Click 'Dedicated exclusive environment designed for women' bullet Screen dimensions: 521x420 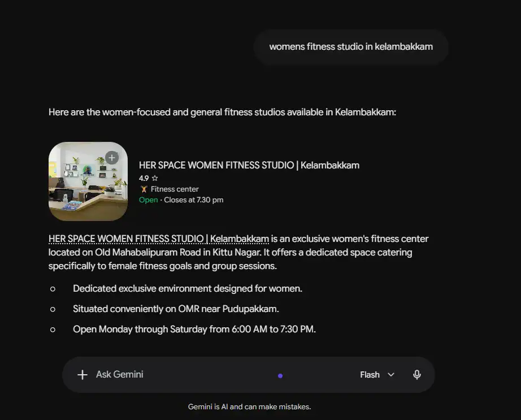[188, 288]
